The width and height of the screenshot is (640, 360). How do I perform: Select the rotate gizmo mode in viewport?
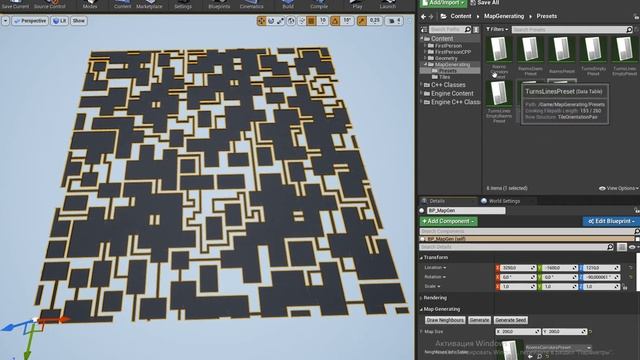pyautogui.click(x=271, y=21)
